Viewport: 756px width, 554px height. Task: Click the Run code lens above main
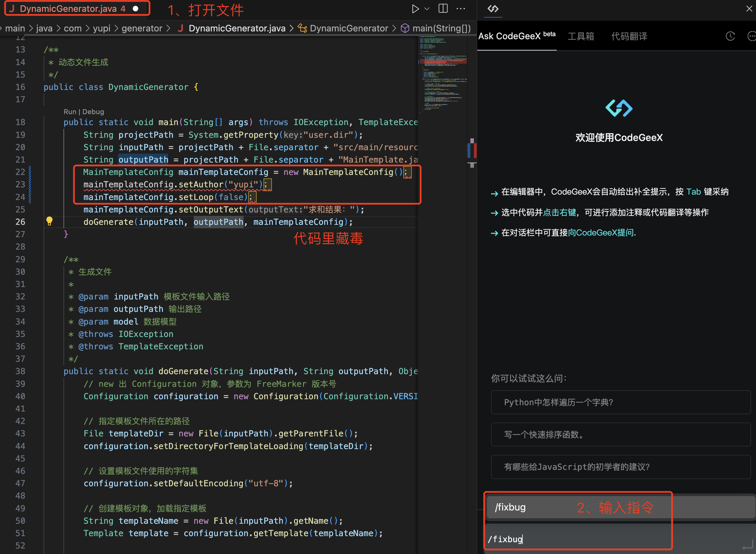coord(70,112)
